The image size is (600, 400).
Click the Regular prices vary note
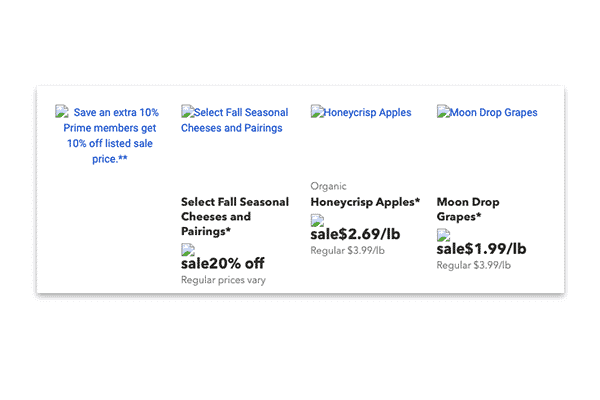click(223, 280)
